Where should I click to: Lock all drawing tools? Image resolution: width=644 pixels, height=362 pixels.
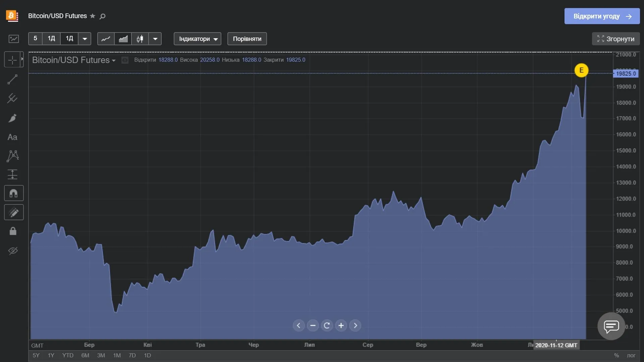pos(13,231)
